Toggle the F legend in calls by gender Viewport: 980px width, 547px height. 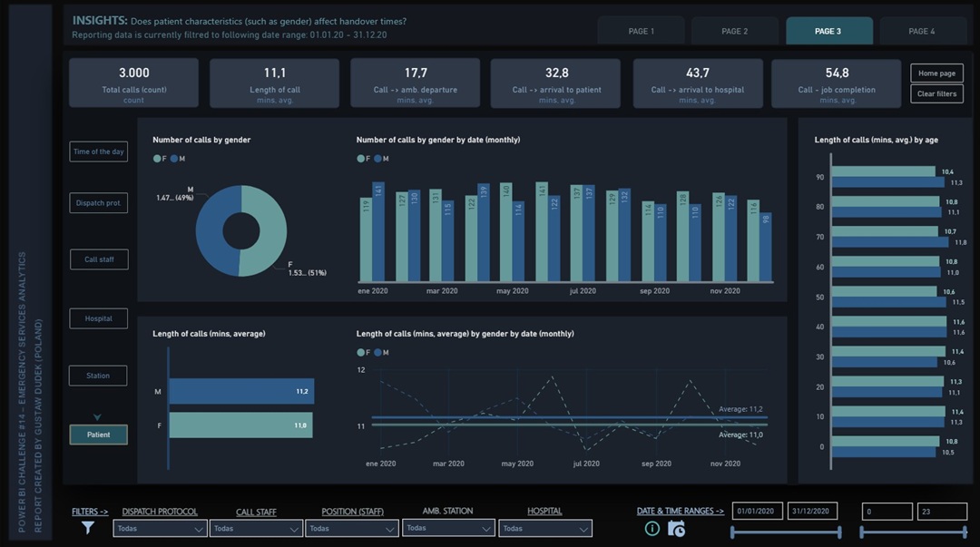[160, 159]
